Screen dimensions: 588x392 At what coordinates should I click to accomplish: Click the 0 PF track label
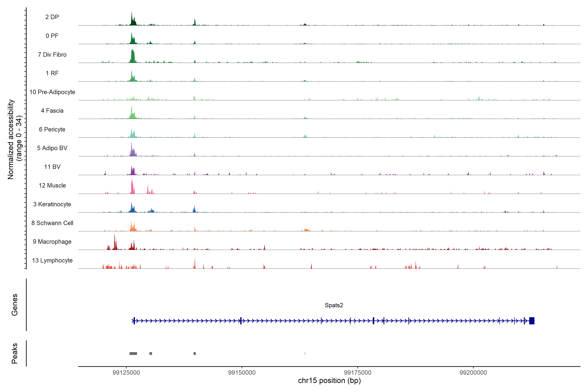click(x=52, y=36)
